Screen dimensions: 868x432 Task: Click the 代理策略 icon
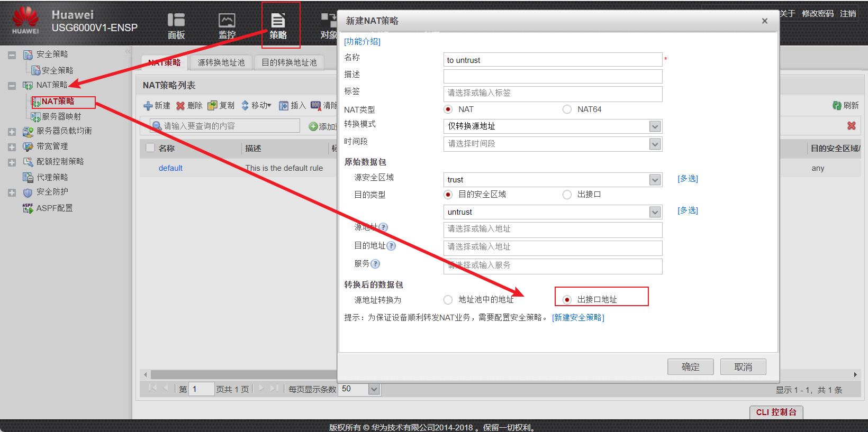[28, 177]
